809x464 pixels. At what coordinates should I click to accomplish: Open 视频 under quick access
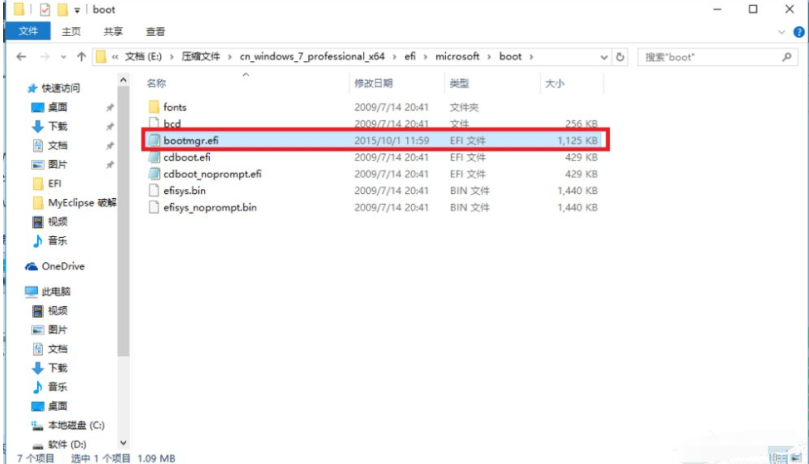coord(57,222)
